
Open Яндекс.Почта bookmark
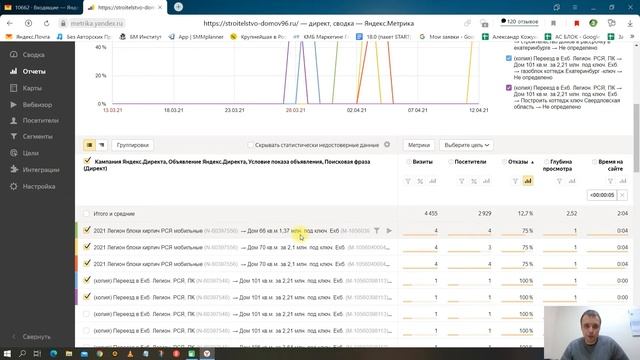tap(28, 37)
